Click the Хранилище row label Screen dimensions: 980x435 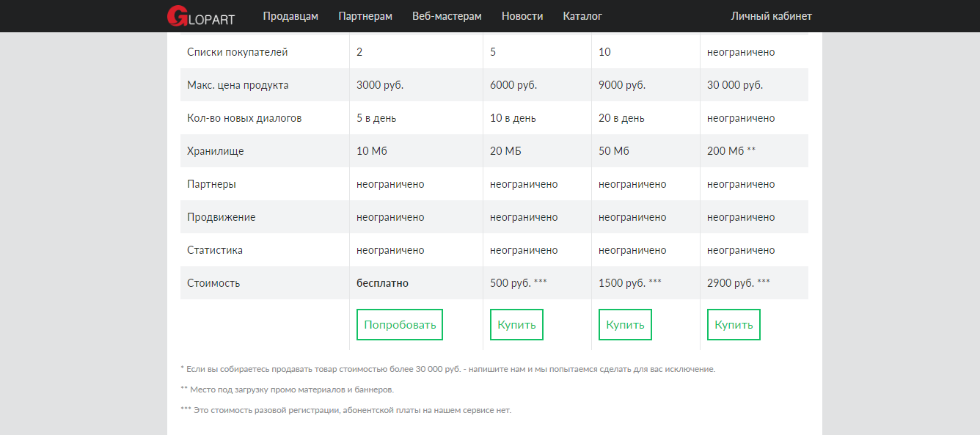pos(216,151)
